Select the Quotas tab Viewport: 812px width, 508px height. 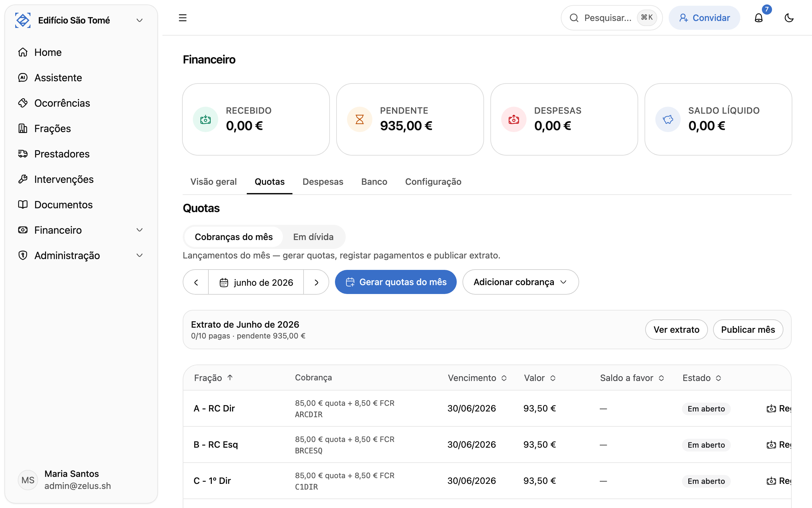(269, 182)
